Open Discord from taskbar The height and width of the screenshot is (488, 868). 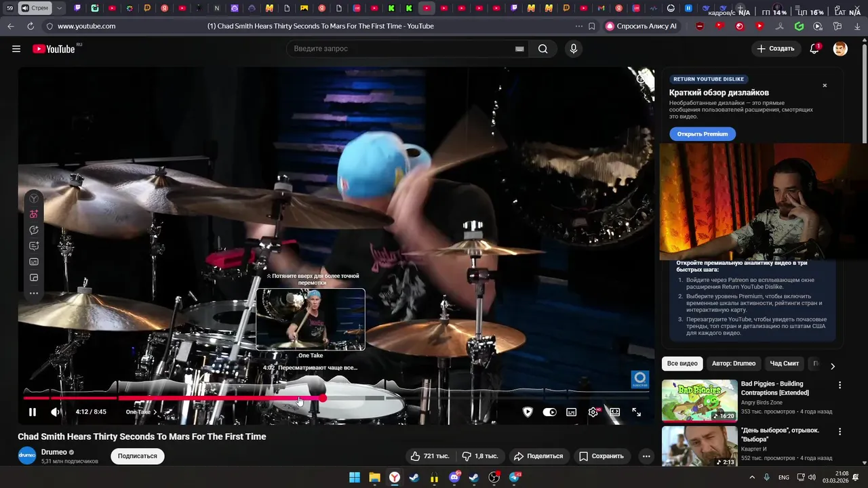pyautogui.click(x=454, y=477)
